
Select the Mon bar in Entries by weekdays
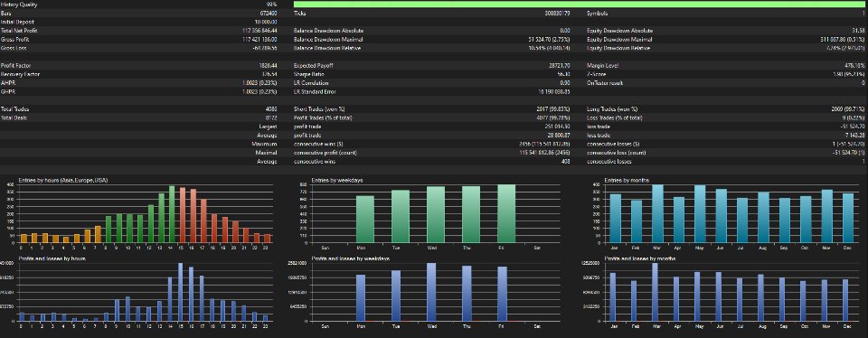[364, 219]
